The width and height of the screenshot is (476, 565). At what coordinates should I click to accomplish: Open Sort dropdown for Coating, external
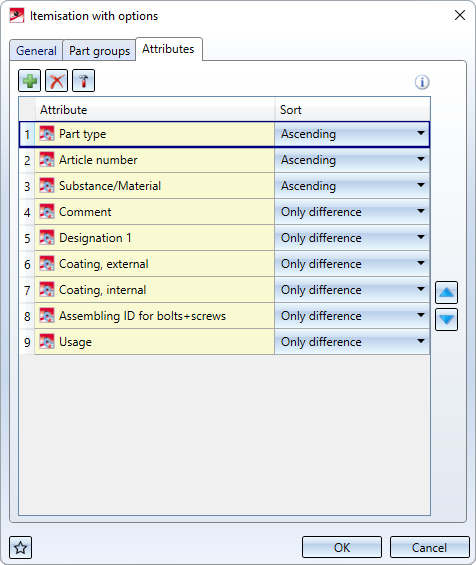tap(352, 264)
